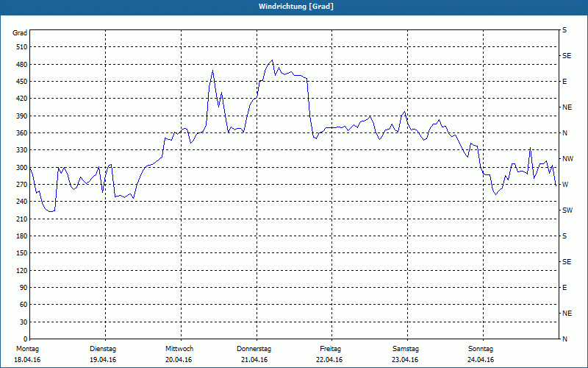
Task: Click the 'Windrichtung [Grad]' chart title
Action: coord(296,7)
